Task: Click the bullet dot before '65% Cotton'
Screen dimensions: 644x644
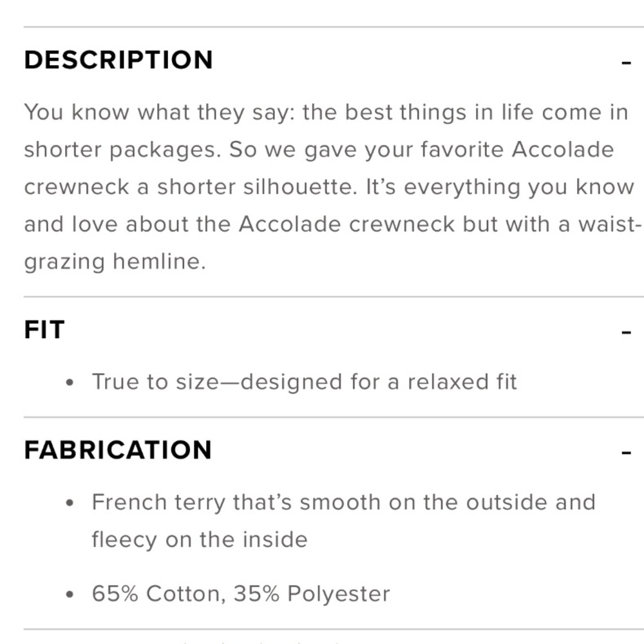Action: point(70,594)
